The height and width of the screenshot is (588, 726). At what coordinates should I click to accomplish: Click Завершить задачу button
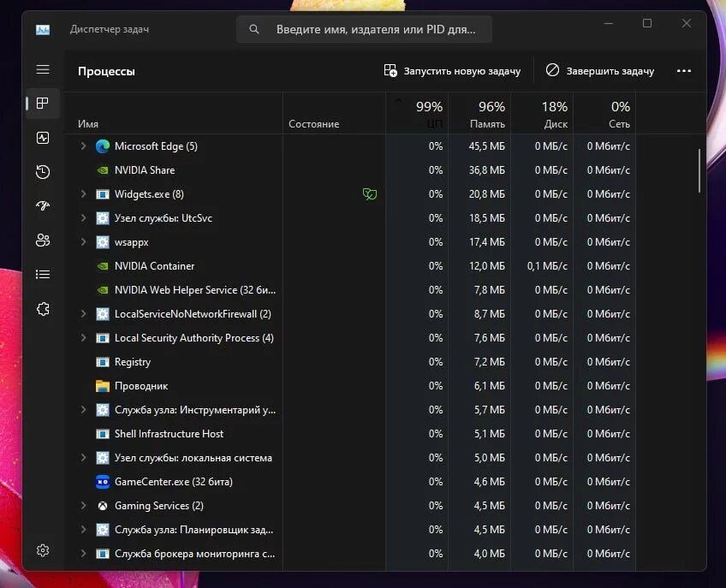[600, 71]
